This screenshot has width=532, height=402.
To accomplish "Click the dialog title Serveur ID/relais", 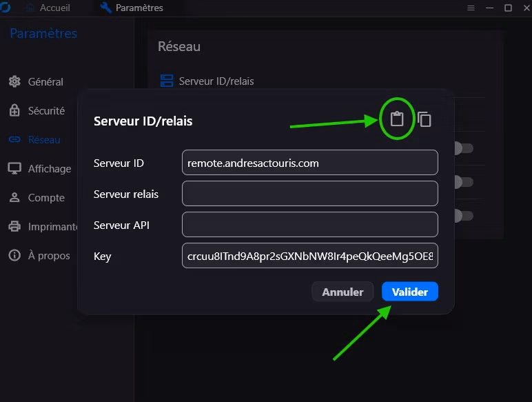I will pyautogui.click(x=143, y=121).
